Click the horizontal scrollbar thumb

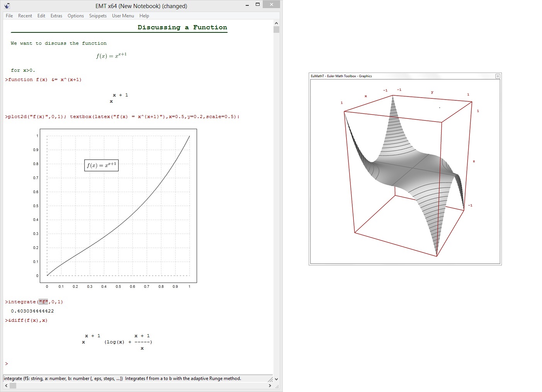[x=13, y=385]
